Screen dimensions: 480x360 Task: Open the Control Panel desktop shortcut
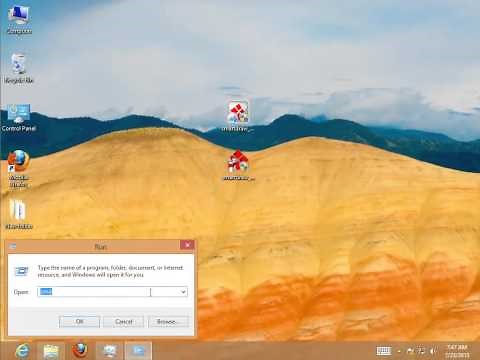point(19,117)
